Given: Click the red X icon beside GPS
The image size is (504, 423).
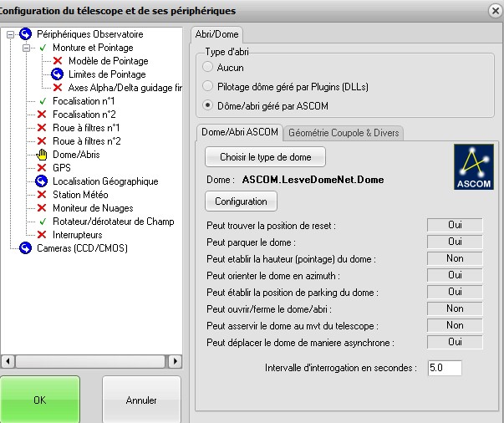Looking at the screenshot, I should tap(42, 168).
